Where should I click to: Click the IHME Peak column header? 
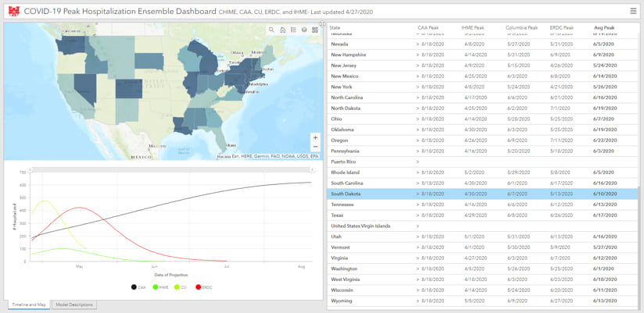[473, 27]
